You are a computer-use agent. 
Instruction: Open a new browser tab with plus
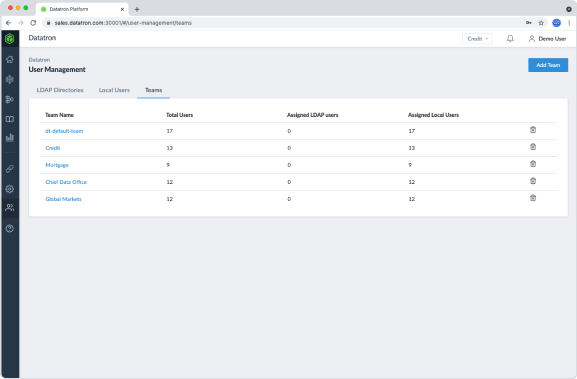click(137, 9)
